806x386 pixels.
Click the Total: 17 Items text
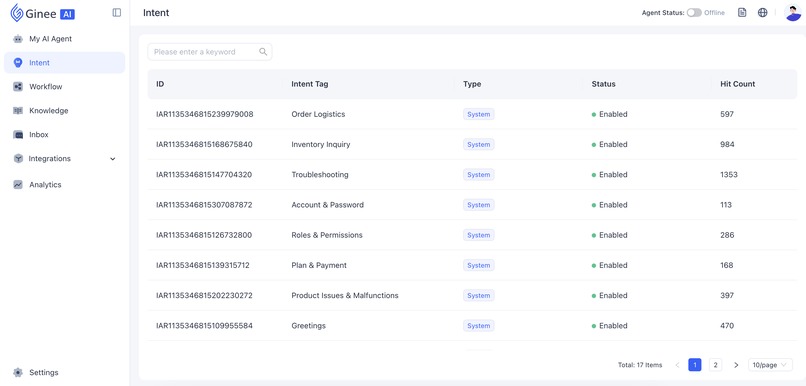click(640, 365)
